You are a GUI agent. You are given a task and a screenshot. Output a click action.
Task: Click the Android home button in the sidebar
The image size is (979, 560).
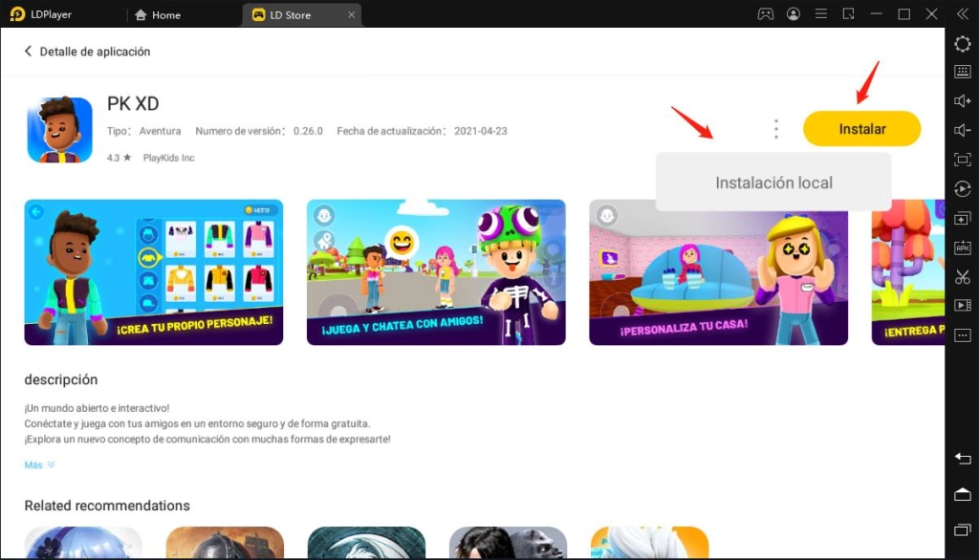[x=962, y=494]
